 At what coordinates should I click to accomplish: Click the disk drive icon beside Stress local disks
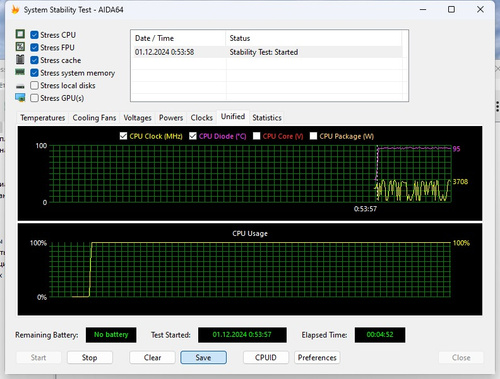[20, 86]
